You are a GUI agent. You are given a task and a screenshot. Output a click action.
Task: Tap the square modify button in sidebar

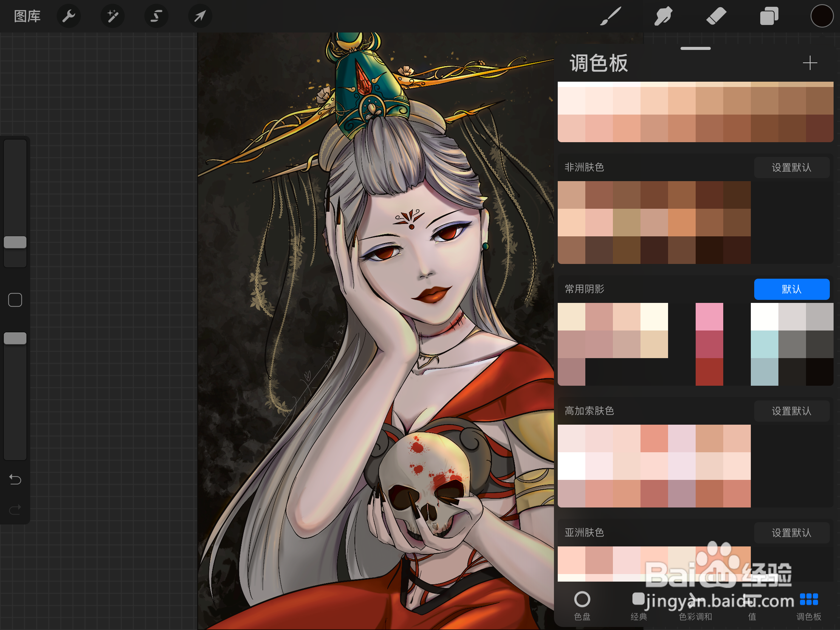15,300
